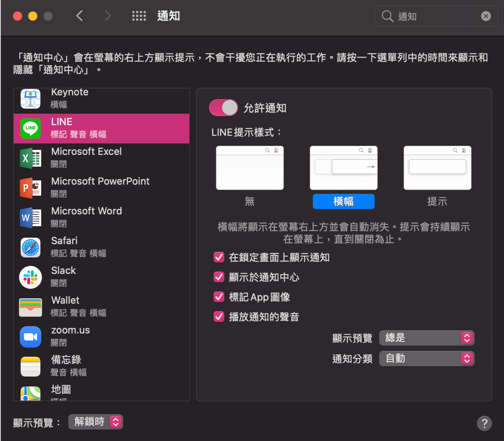Select Slack row in app list
This screenshot has width=504, height=441.
[x=102, y=278]
